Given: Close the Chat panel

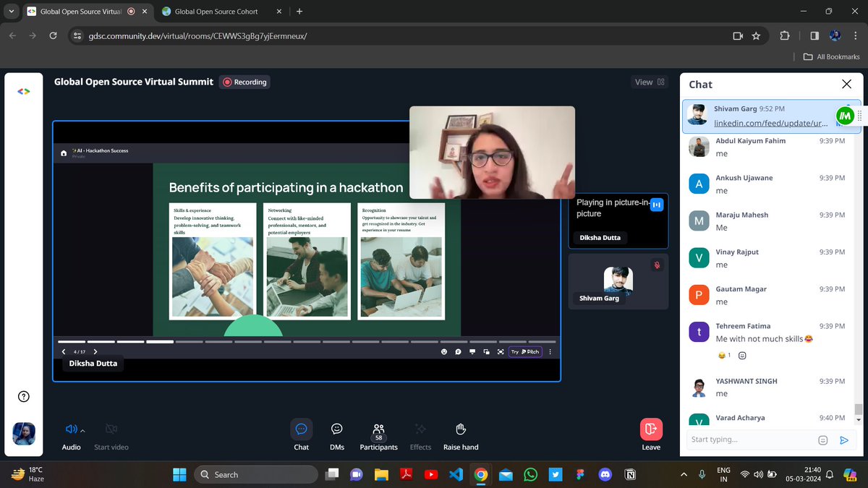Looking at the screenshot, I should tap(846, 85).
